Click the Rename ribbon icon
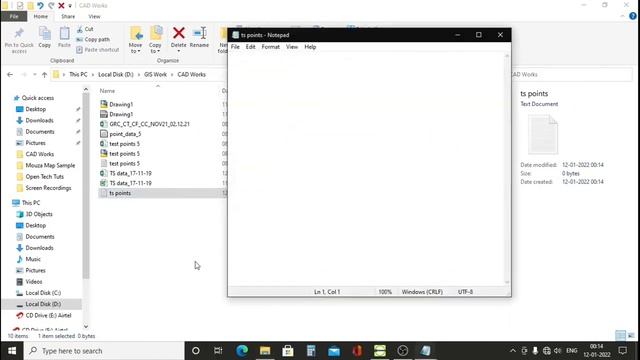640x360 pixels. 200,33
